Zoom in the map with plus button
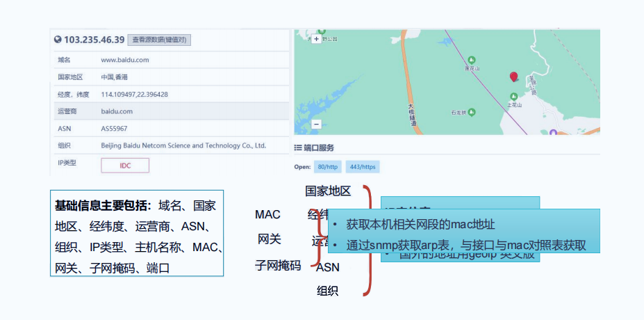This screenshot has width=644, height=320. (316, 39)
